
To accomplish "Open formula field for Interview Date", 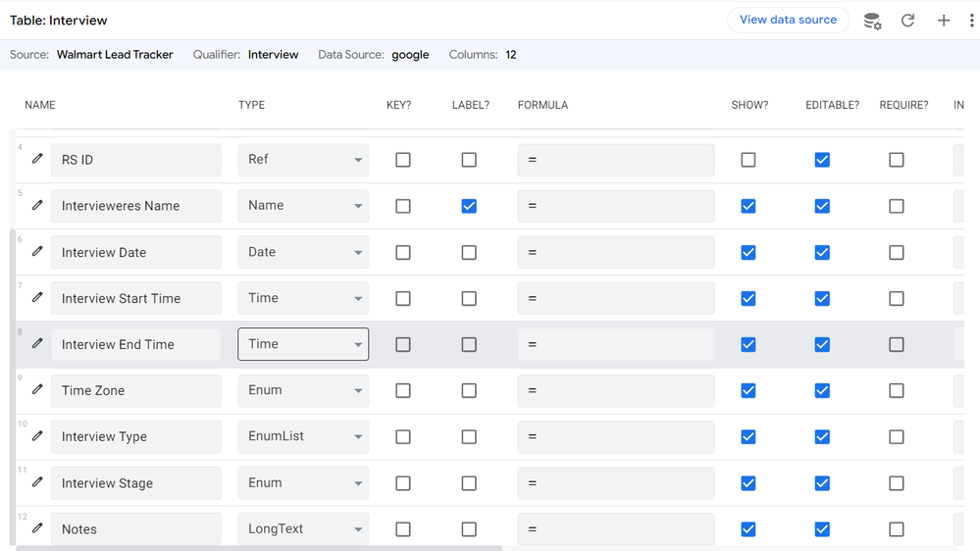I will point(616,252).
